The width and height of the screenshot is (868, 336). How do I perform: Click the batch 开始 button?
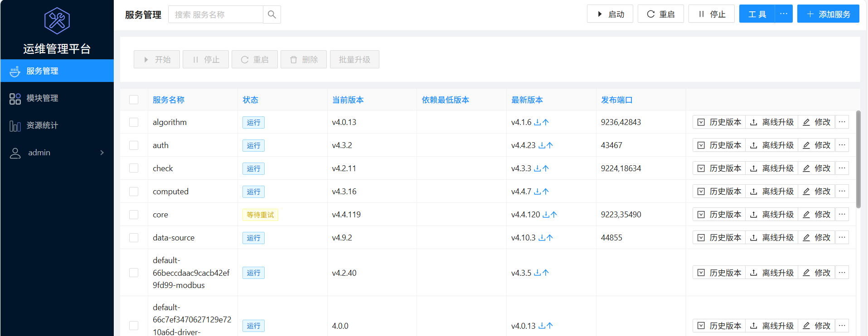tap(157, 59)
